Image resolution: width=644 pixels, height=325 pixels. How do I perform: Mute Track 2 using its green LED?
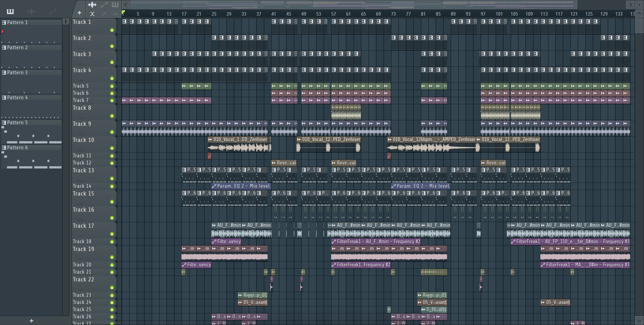pos(112,46)
